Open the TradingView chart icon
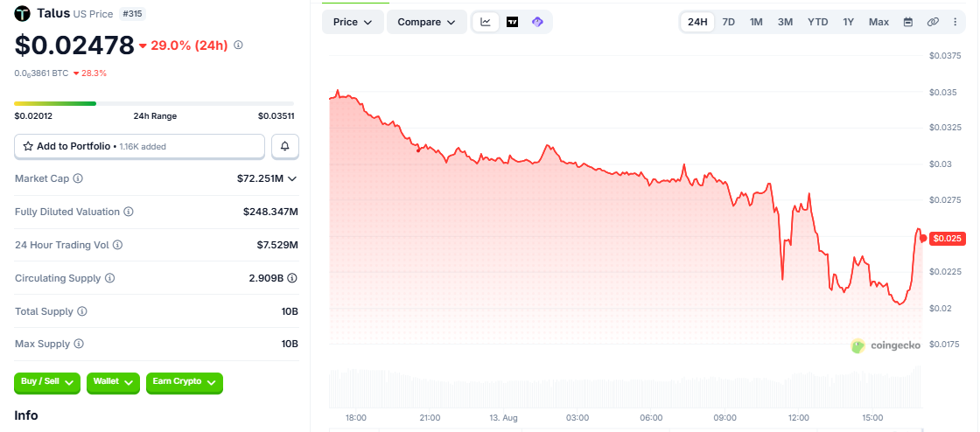Screen dimensions: 980x432 tap(512, 22)
